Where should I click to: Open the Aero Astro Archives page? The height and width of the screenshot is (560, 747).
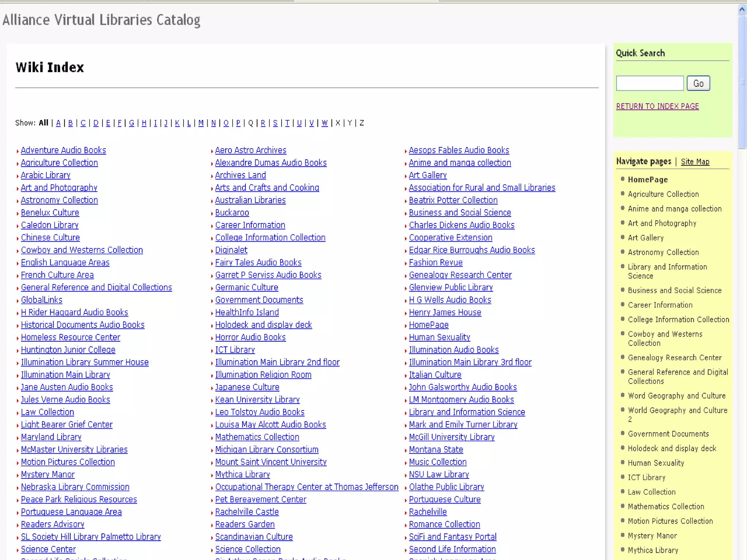(251, 150)
